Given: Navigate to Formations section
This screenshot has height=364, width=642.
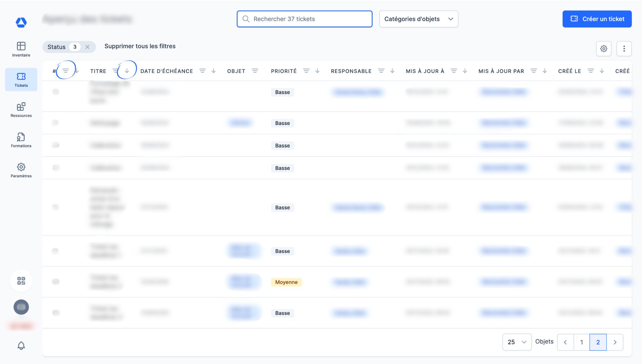Looking at the screenshot, I should coord(21,140).
